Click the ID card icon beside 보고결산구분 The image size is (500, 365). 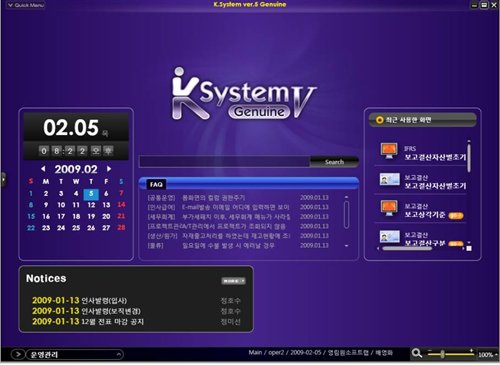389,237
